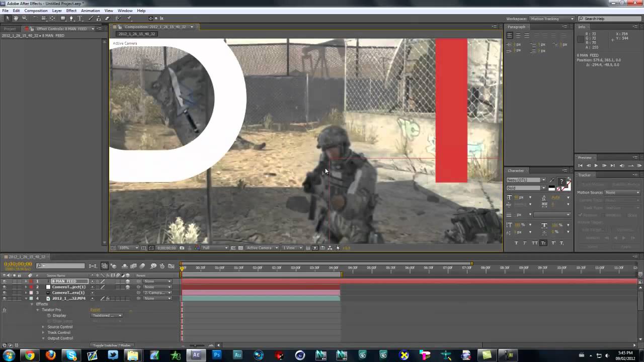Select the Hand tool

pos(16,19)
